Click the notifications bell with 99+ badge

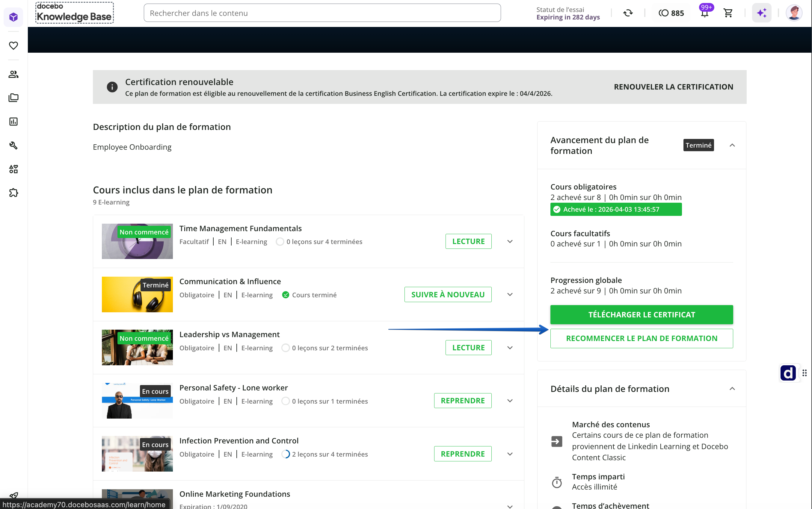coord(704,13)
